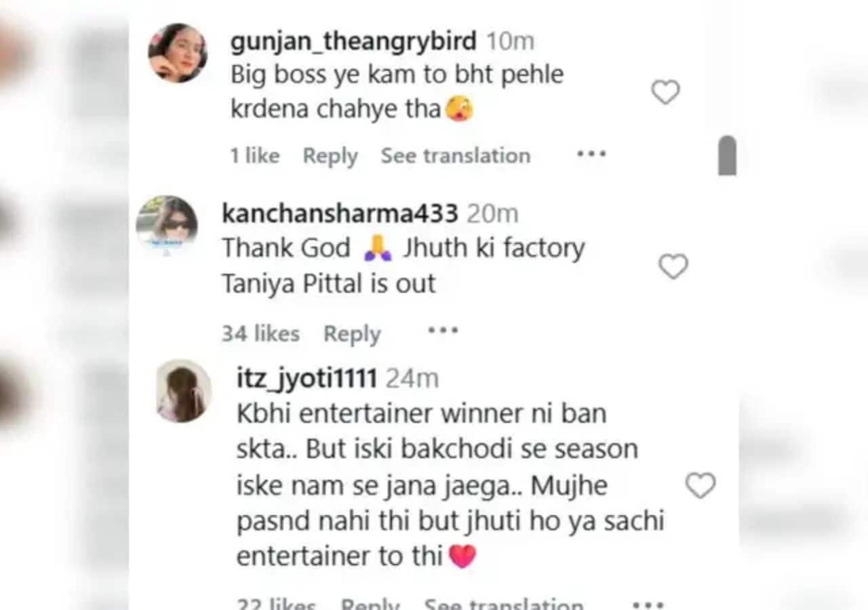Heart the itz_jyoti1111 comment
Screen dimensions: 868x610
point(700,485)
